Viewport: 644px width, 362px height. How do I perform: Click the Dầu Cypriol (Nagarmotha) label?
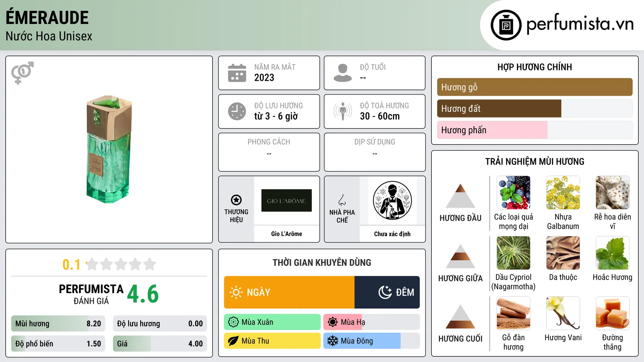[x=514, y=282]
